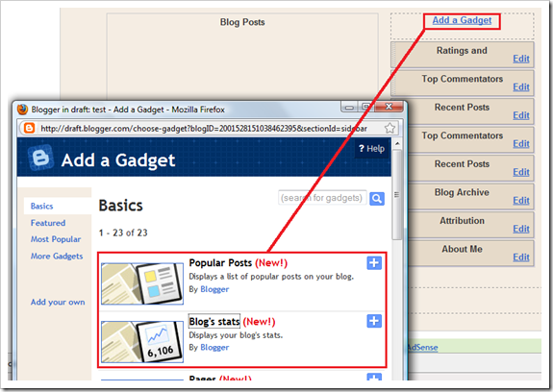Click the AdSense link behind the popup
This screenshot has height=392, width=553.
[x=422, y=348]
